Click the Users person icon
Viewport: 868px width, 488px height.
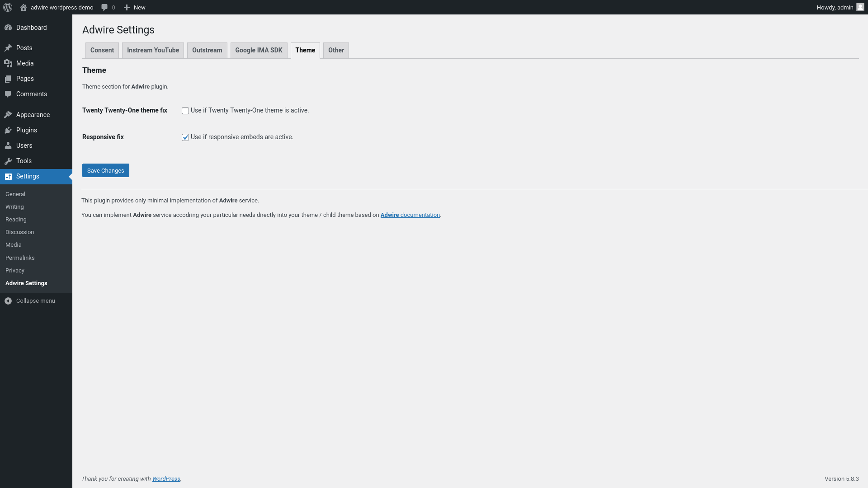pyautogui.click(x=8, y=145)
